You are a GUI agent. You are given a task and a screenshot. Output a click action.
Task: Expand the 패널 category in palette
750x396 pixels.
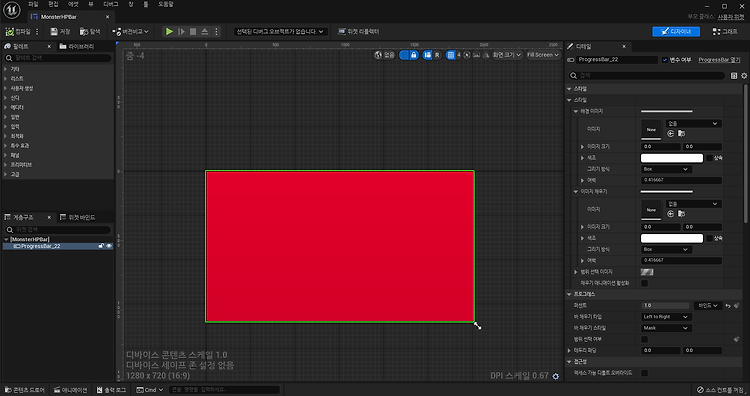pos(6,155)
